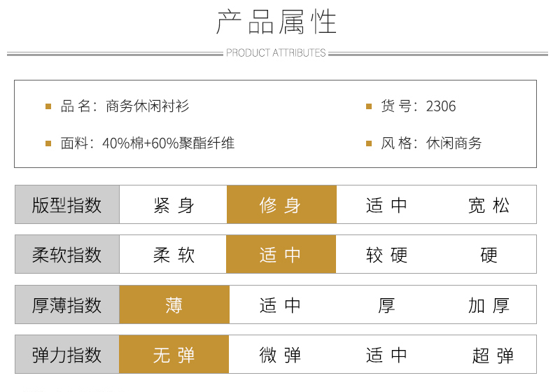Select the highlighted 薄 thickness option
553x392 pixels.
[x=174, y=305]
